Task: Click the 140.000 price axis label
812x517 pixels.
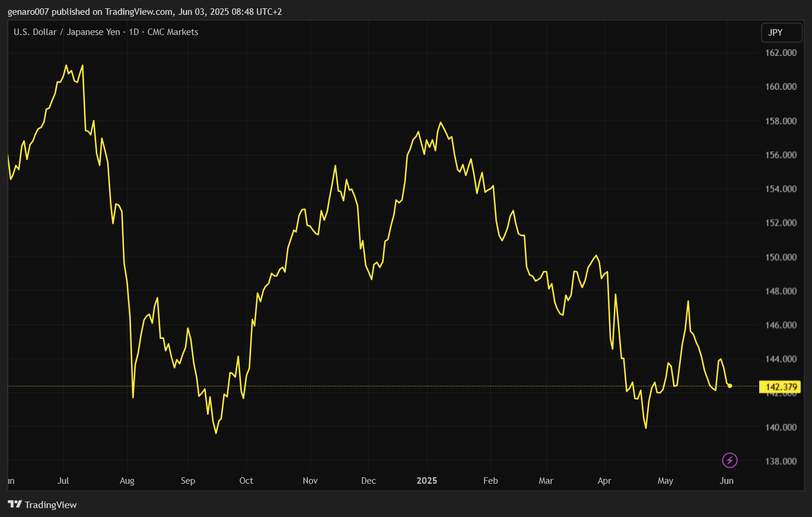Action: click(x=781, y=427)
